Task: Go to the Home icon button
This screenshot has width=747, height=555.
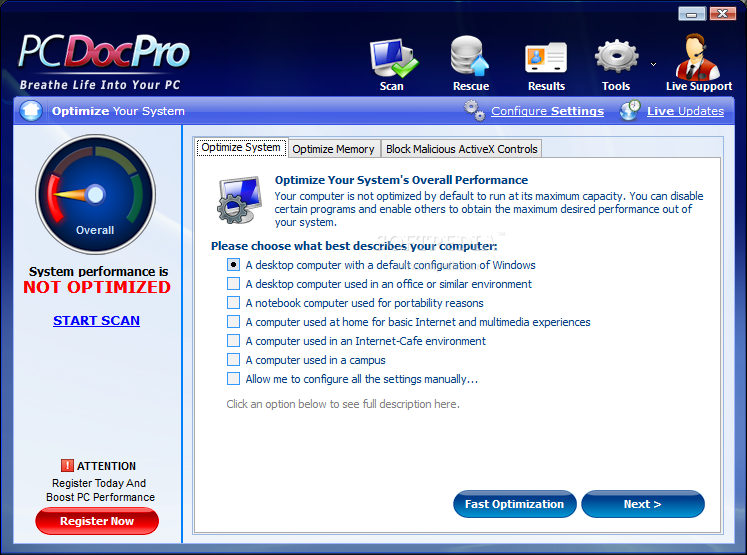Action: coord(31,111)
